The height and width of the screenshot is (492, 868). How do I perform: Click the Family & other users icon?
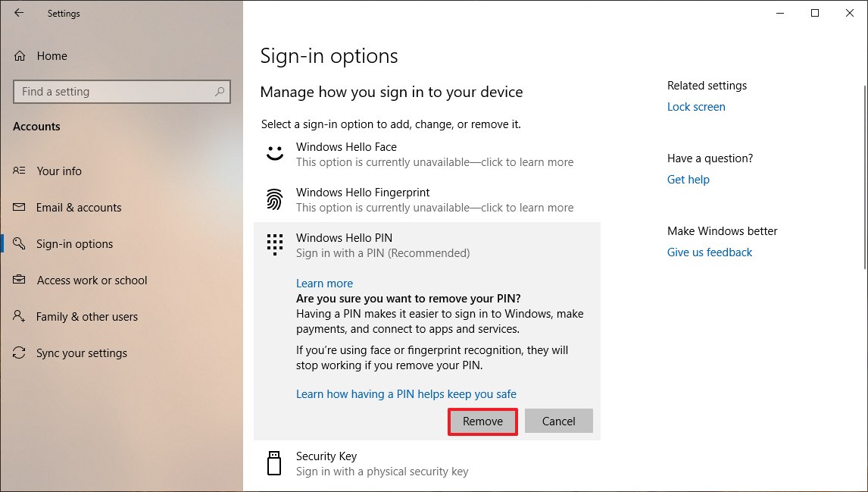(19, 316)
